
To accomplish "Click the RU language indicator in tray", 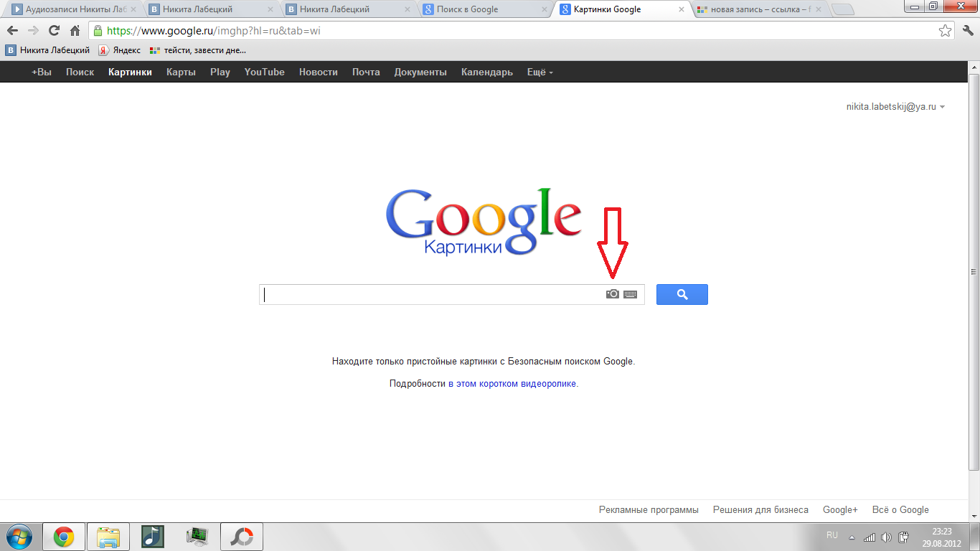I will (832, 535).
